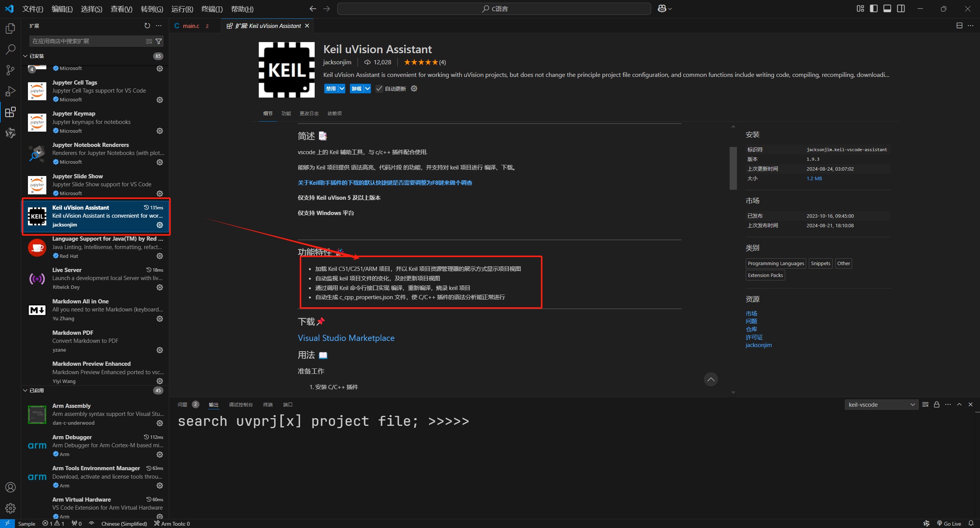
Task: Open the Changelog tab of extension
Action: [309, 114]
